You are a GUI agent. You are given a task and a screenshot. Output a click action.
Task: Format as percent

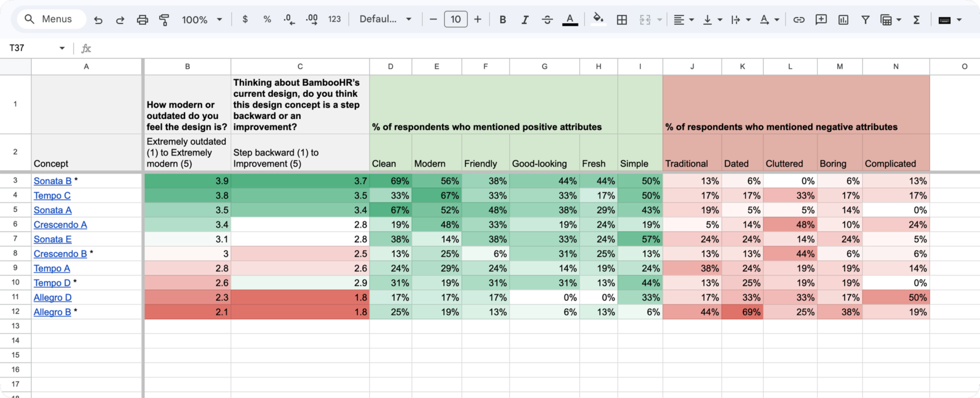coord(267,19)
